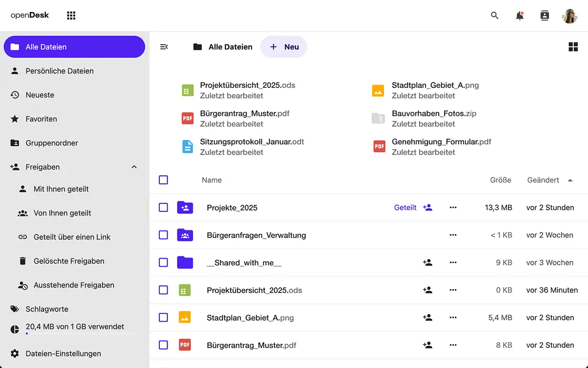The image size is (588, 368).
Task: Open the search icon in the top bar
Action: point(495,15)
